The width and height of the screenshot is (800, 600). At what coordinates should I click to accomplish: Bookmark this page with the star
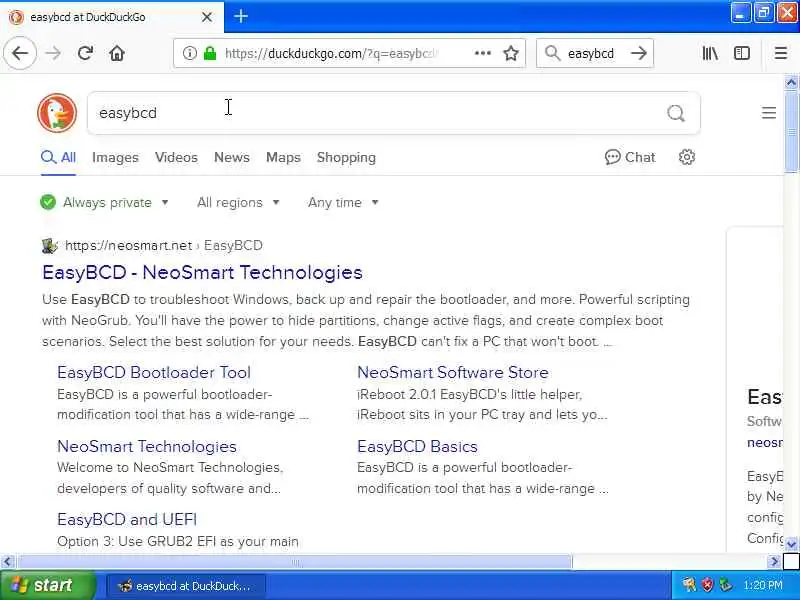[x=511, y=53]
